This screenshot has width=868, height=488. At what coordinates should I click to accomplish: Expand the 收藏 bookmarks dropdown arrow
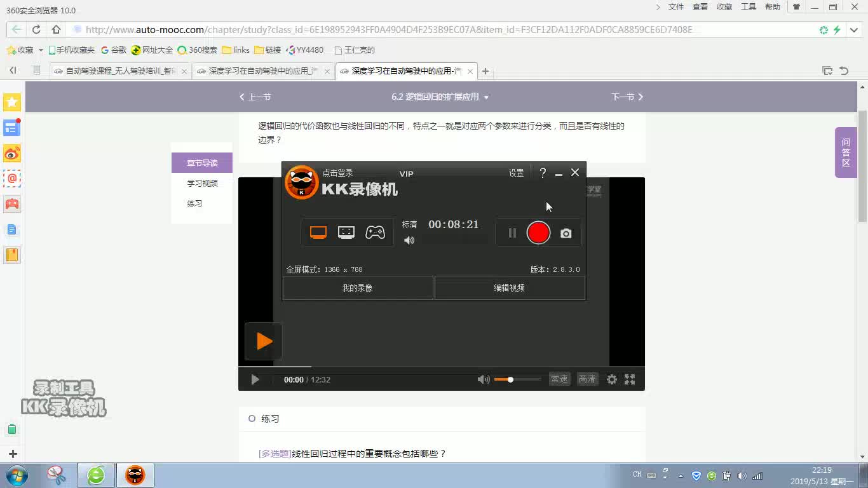pyautogui.click(x=41, y=50)
